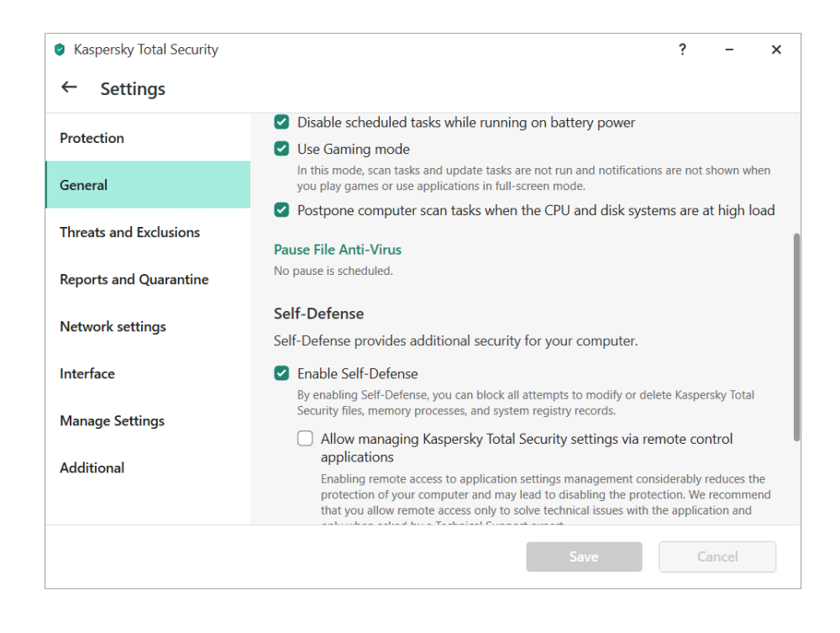Open the Interface settings section
Image resolution: width=840 pixels, height=633 pixels.
click(x=87, y=373)
